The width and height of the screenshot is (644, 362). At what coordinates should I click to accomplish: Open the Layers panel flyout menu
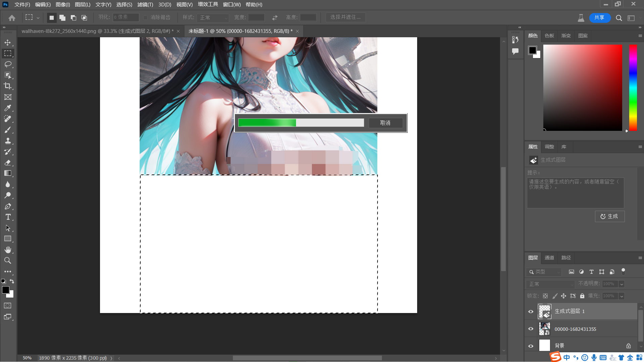click(640, 258)
